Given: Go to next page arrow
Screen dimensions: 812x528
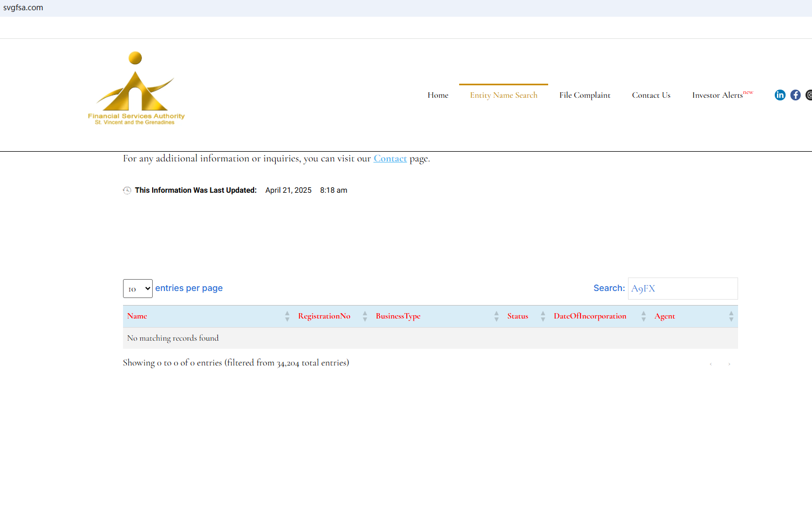Looking at the screenshot, I should (x=729, y=364).
